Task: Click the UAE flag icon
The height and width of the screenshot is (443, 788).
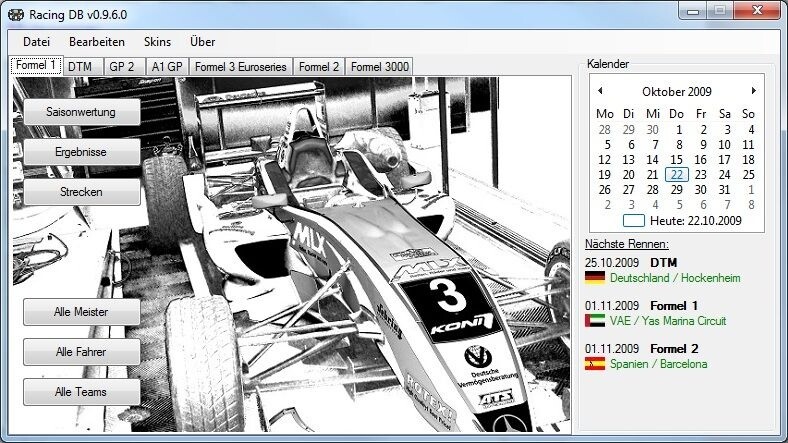Action: tap(595, 320)
